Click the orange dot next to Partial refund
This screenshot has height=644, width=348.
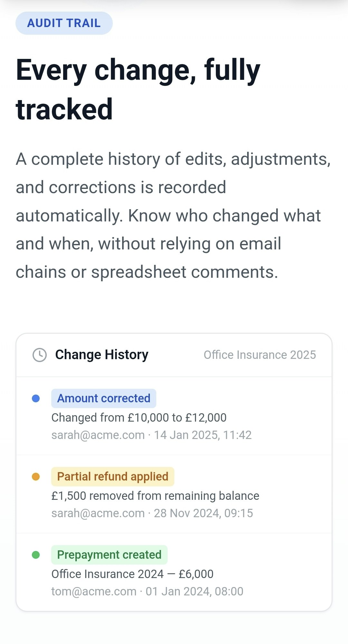pos(36,477)
